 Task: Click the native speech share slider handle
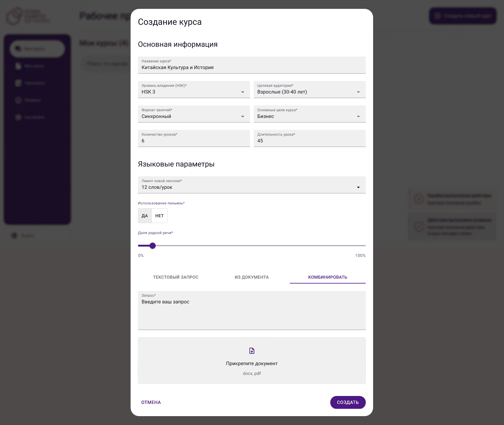[153, 246]
